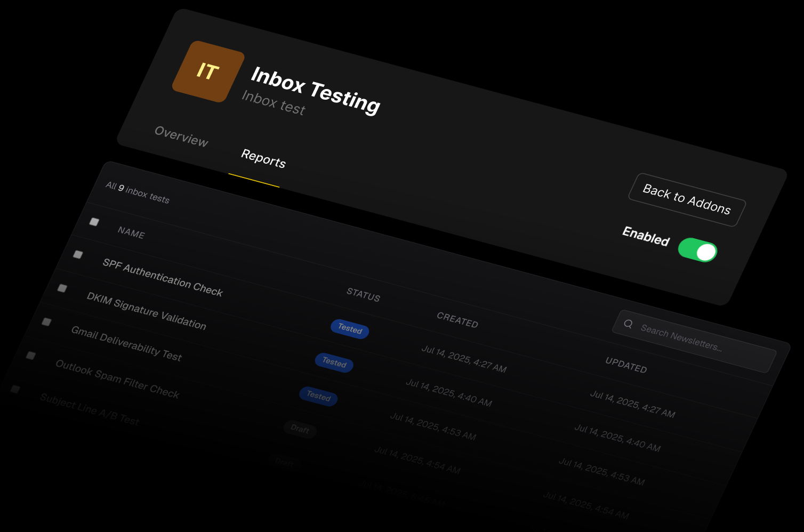Check the Outlook Spam Filter Check checkbox
This screenshot has width=804, height=532.
[31, 356]
